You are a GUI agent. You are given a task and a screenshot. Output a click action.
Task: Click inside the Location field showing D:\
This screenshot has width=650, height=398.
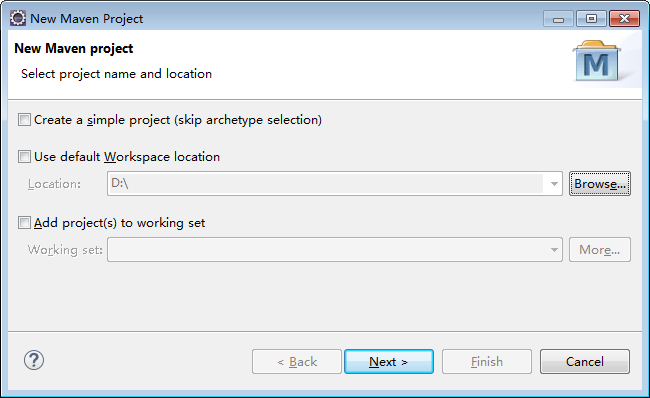325,183
